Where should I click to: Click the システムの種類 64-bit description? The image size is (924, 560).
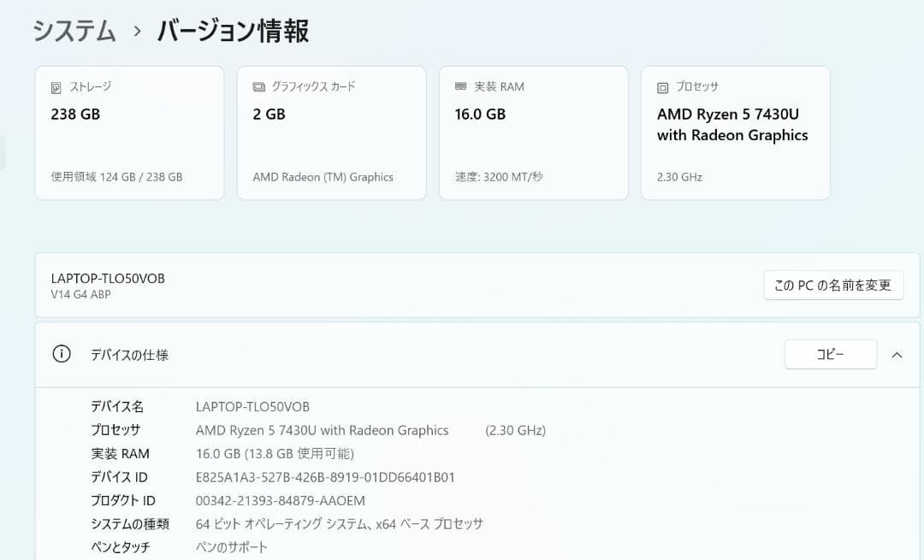point(331,524)
